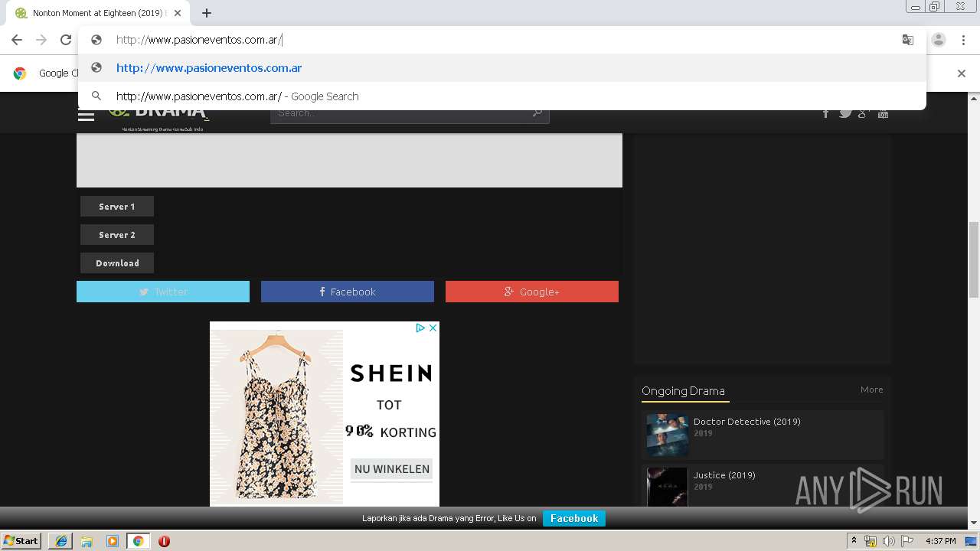Share on Facebook
Viewport: 980px width, 551px height.
pyautogui.click(x=348, y=292)
